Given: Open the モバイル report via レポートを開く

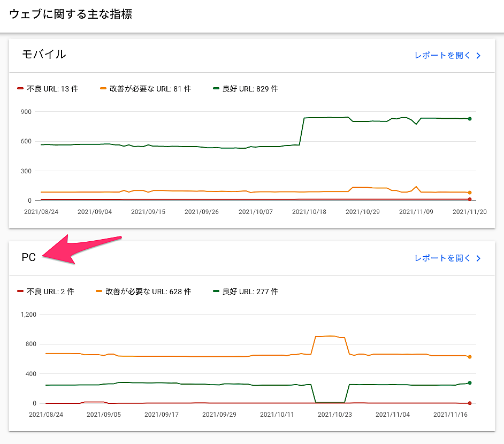Looking at the screenshot, I should pos(442,56).
